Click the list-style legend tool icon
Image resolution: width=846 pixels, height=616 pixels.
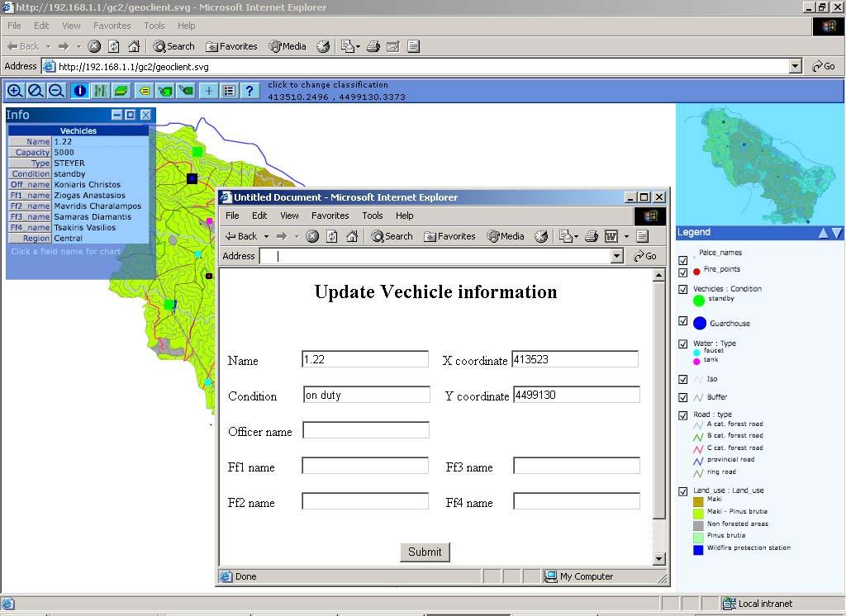pos(230,91)
